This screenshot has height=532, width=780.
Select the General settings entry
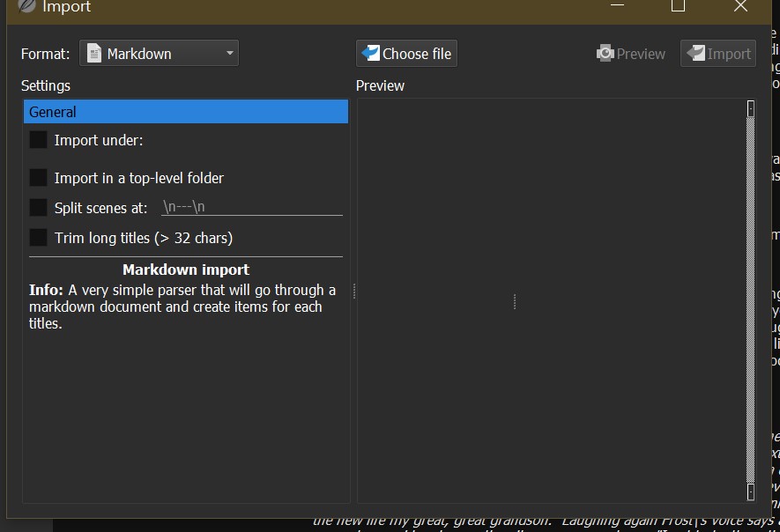coord(185,111)
